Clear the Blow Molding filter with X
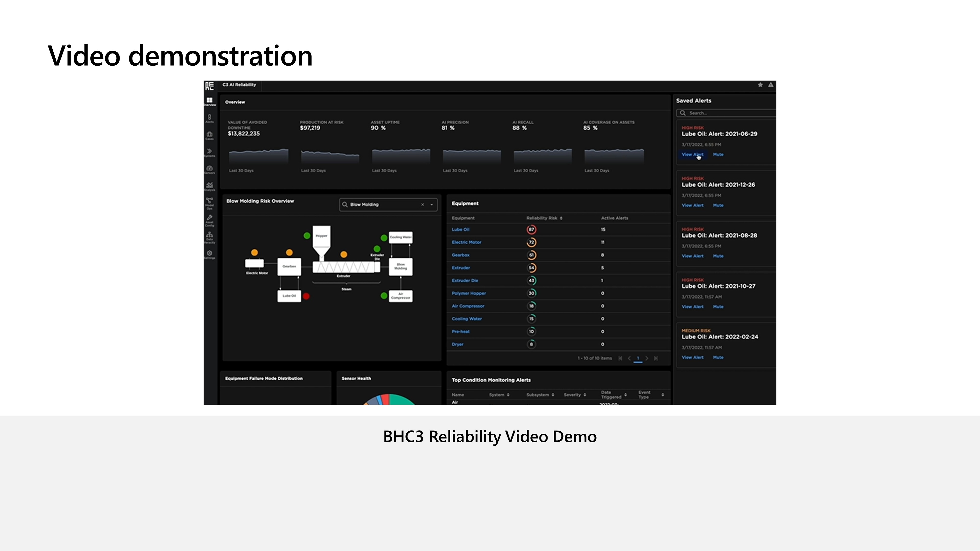The width and height of the screenshot is (980, 551). 422,204
